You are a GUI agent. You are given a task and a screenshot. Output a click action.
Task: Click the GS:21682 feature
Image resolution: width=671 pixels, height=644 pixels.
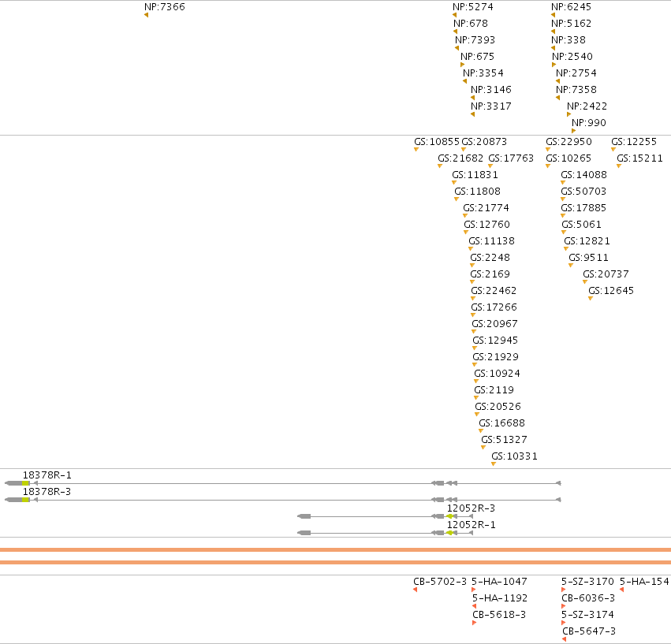click(460, 158)
